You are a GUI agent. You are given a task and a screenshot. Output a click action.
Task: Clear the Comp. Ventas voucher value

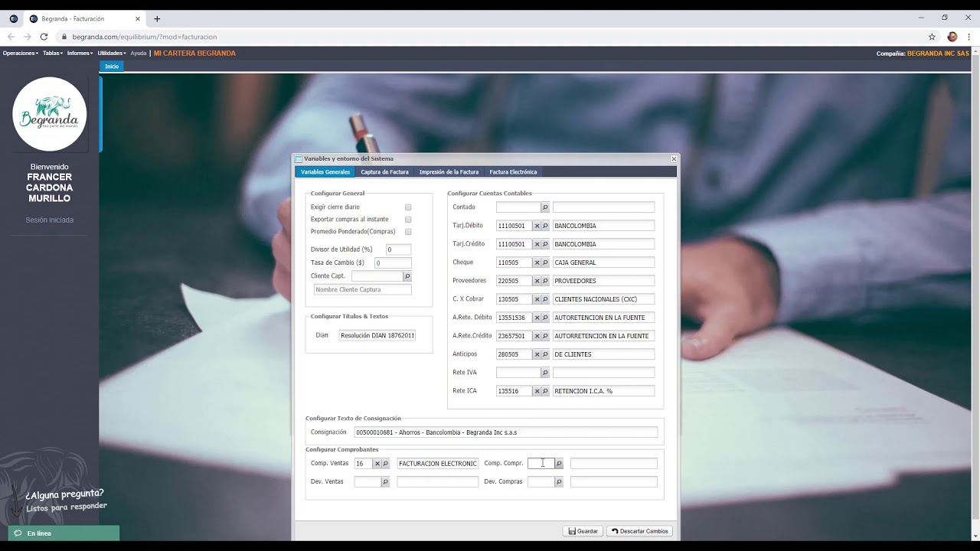(x=377, y=464)
